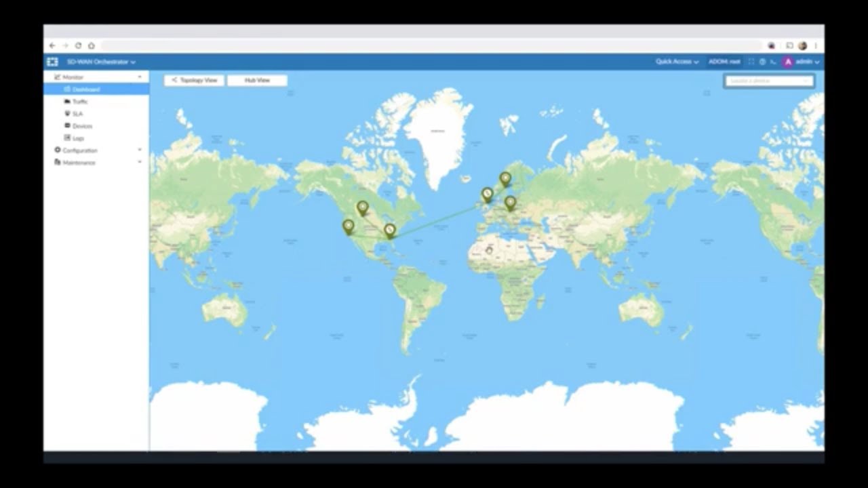Select the device pin on US east coast

[390, 232]
